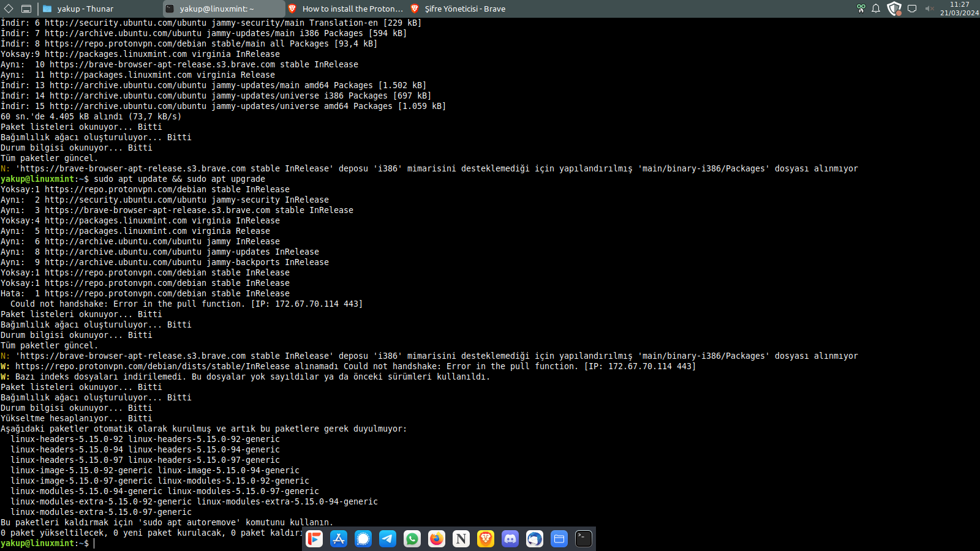Click the 'Tüm paketler güncel.' line above the prompt
980x551 pixels.
(x=49, y=345)
